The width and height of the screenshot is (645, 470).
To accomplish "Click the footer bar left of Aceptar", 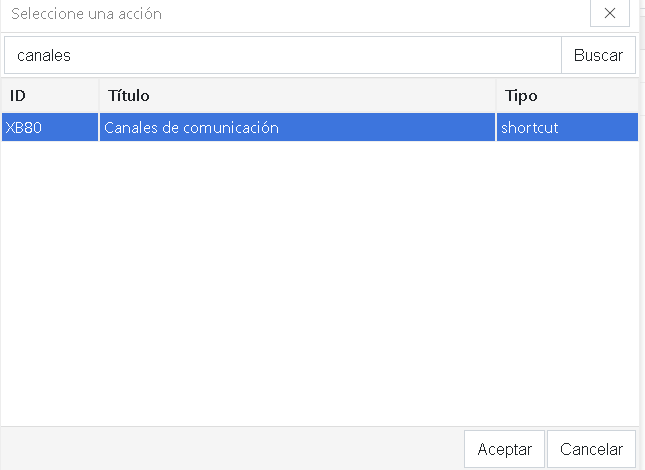I will click(230, 449).
